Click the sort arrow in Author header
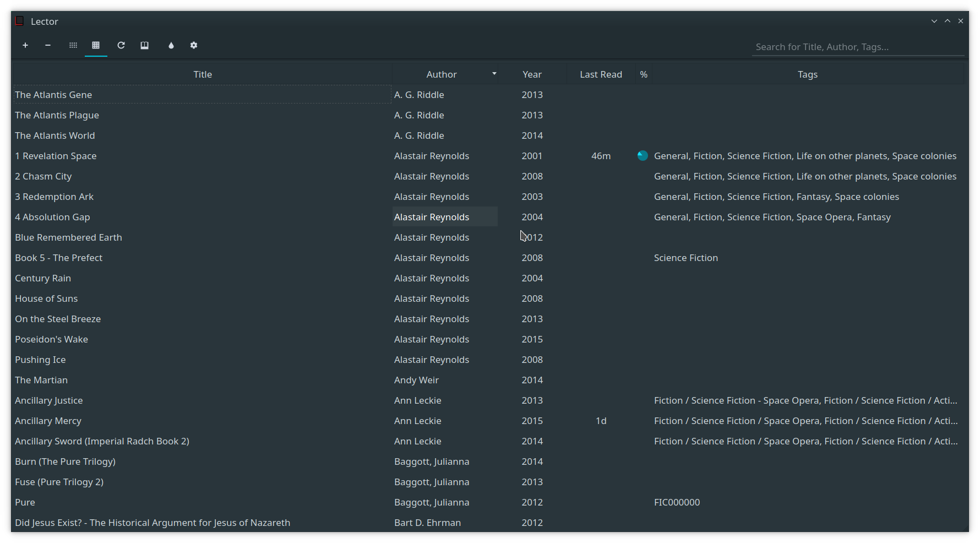The width and height of the screenshot is (980, 543). tap(494, 74)
